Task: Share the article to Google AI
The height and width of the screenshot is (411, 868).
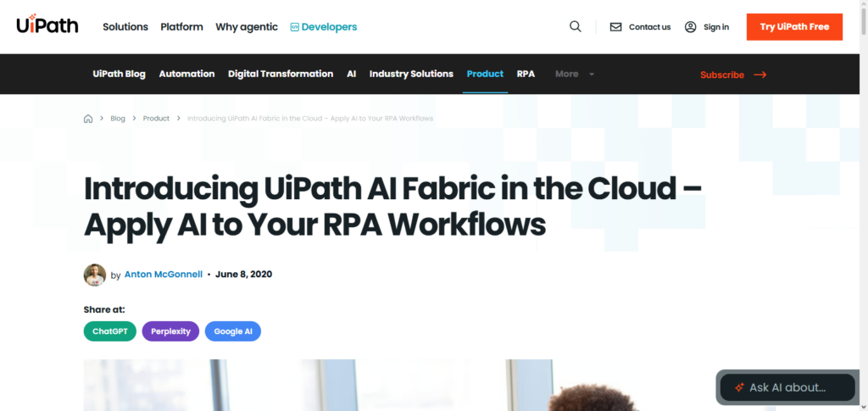Action: [x=233, y=331]
